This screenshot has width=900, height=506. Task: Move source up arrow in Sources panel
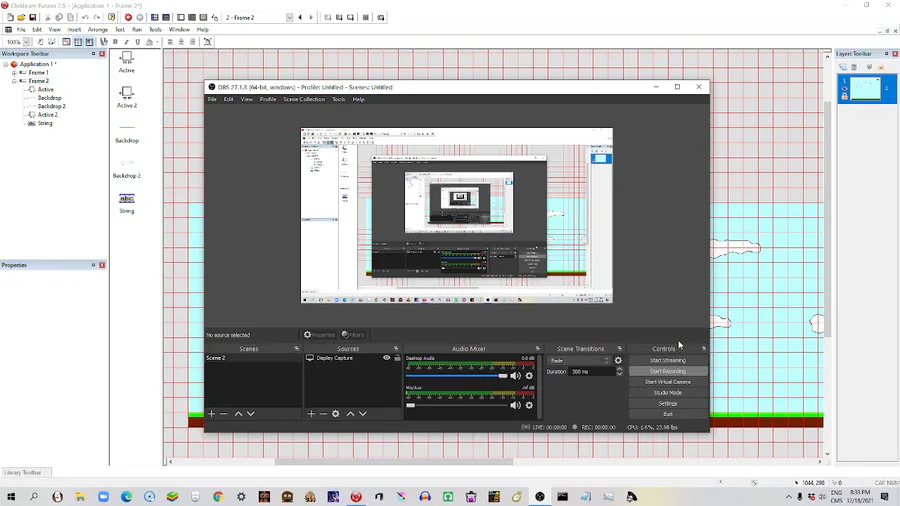pos(350,414)
